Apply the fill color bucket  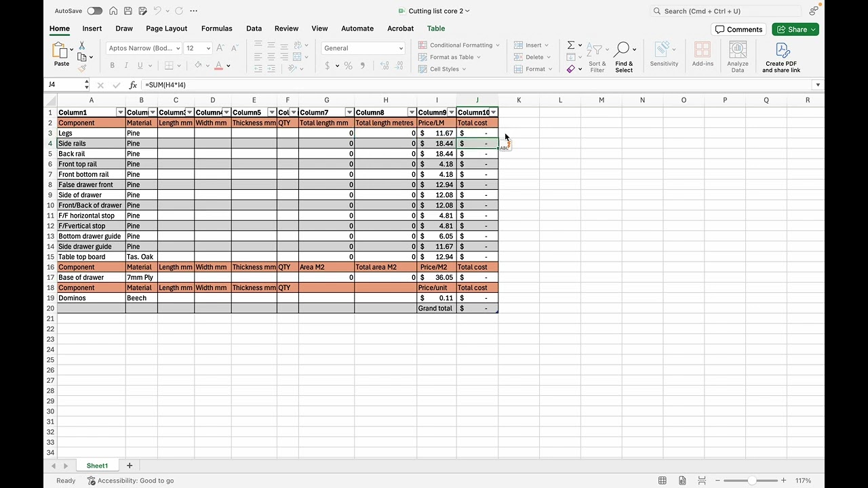pyautogui.click(x=198, y=66)
